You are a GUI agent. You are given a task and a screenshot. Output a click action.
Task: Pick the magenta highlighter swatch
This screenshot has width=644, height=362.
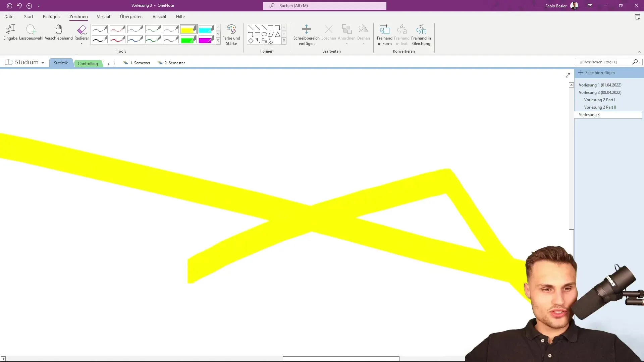pyautogui.click(x=206, y=40)
